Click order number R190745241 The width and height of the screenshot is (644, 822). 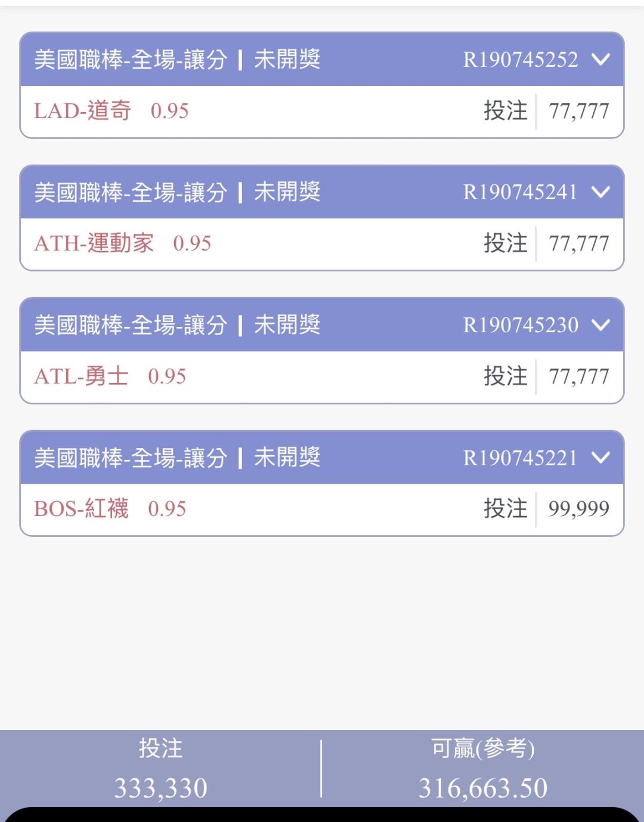tap(520, 192)
